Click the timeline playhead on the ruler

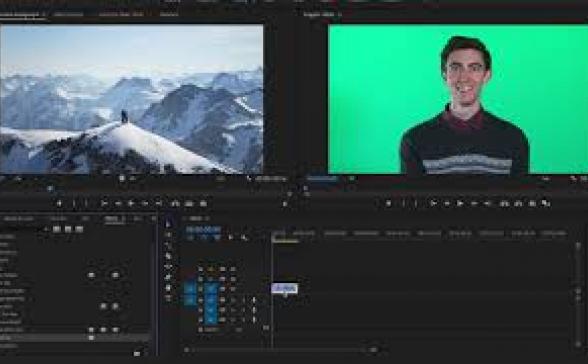pyautogui.click(x=273, y=235)
